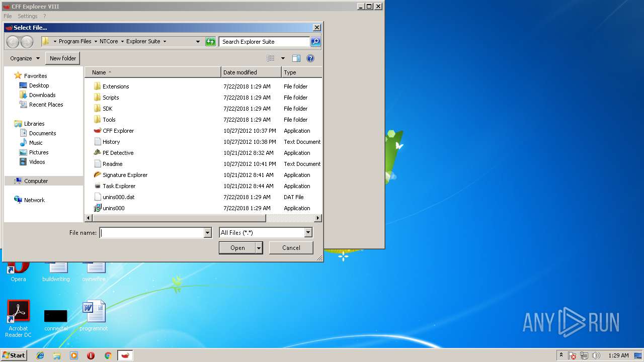Show hidden system tray icons
This screenshot has height=362, width=644.
click(x=561, y=355)
